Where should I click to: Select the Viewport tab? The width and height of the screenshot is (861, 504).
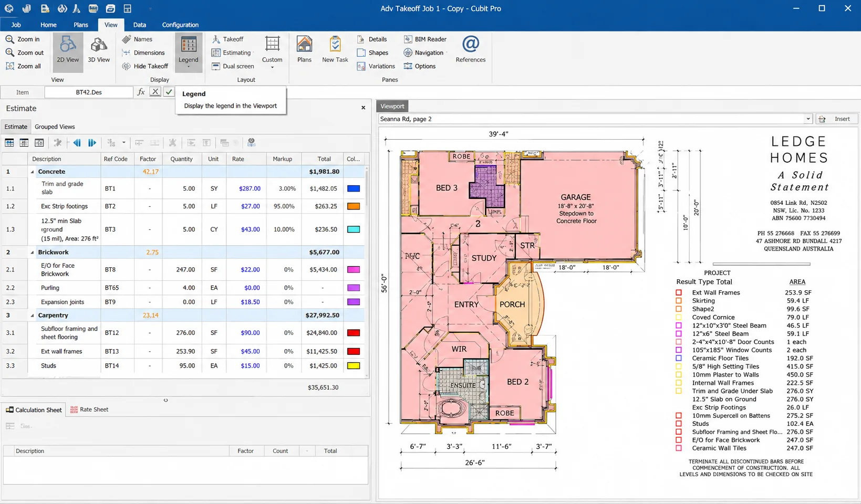pyautogui.click(x=392, y=106)
